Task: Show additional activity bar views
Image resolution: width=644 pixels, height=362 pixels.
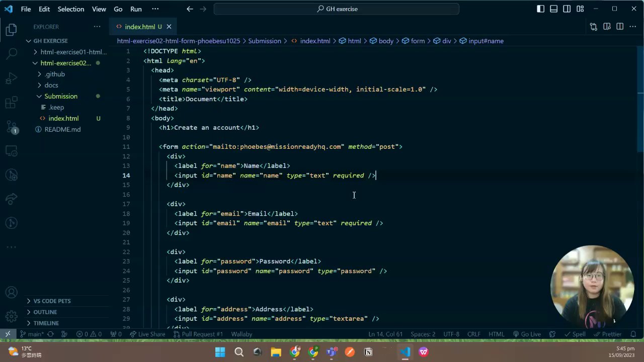Action: (x=11, y=247)
